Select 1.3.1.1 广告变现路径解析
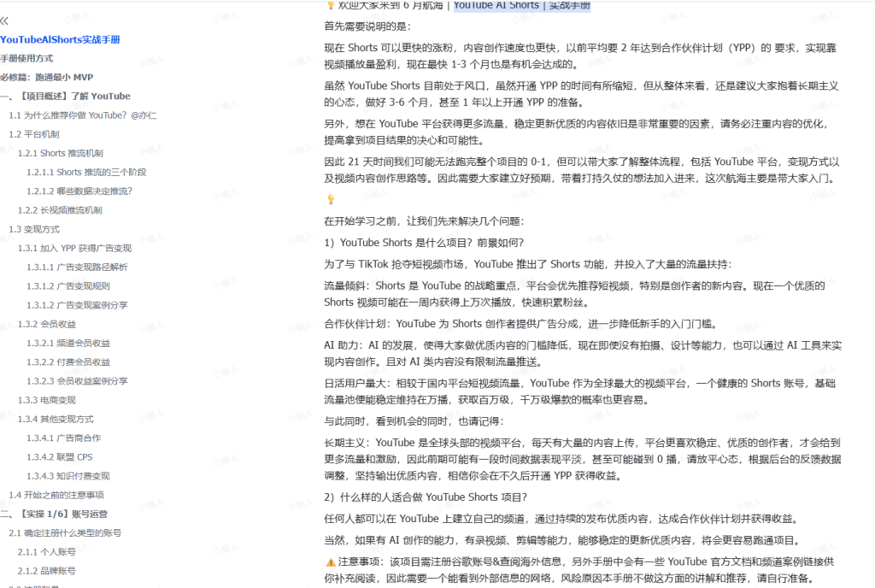The height and width of the screenshot is (588, 875). click(x=77, y=268)
